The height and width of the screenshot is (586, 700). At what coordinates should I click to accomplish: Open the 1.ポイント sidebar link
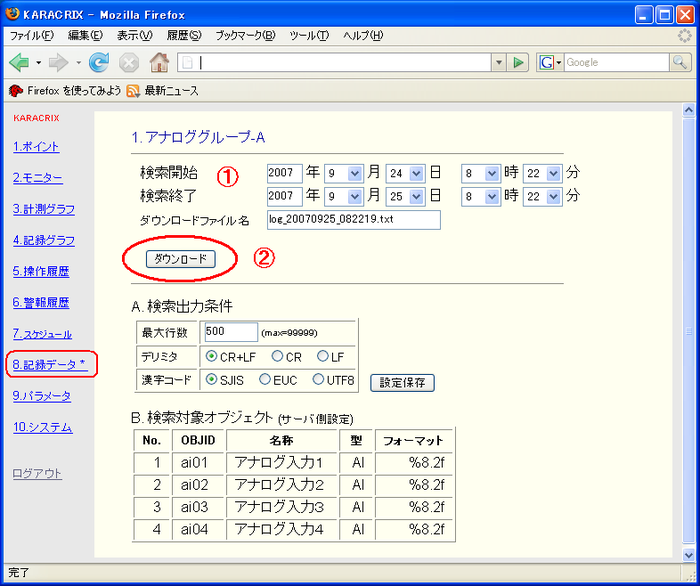pos(36,147)
